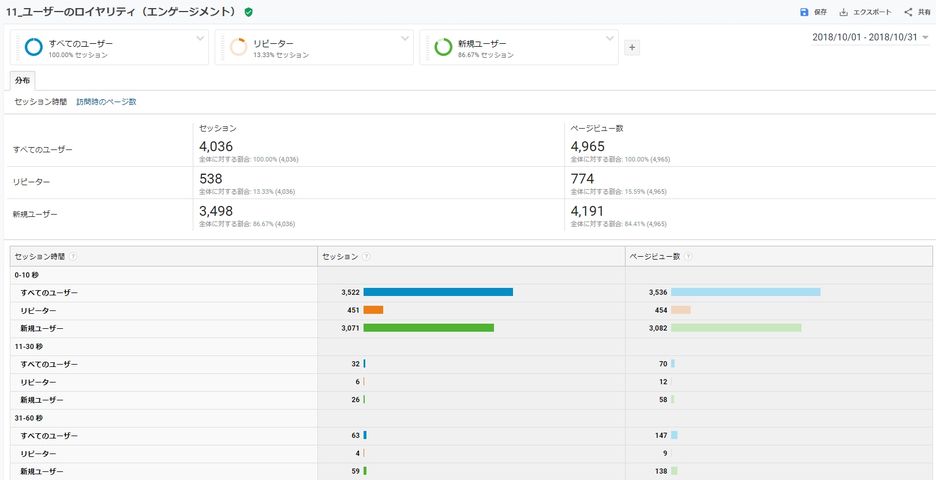Click the export download icon
This screenshot has height=480, width=936.
point(843,12)
